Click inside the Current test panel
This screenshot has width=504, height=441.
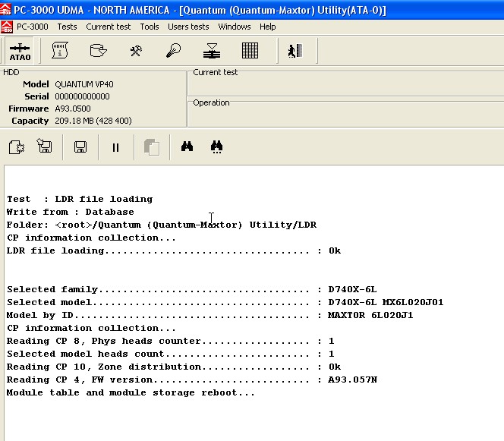(346, 85)
